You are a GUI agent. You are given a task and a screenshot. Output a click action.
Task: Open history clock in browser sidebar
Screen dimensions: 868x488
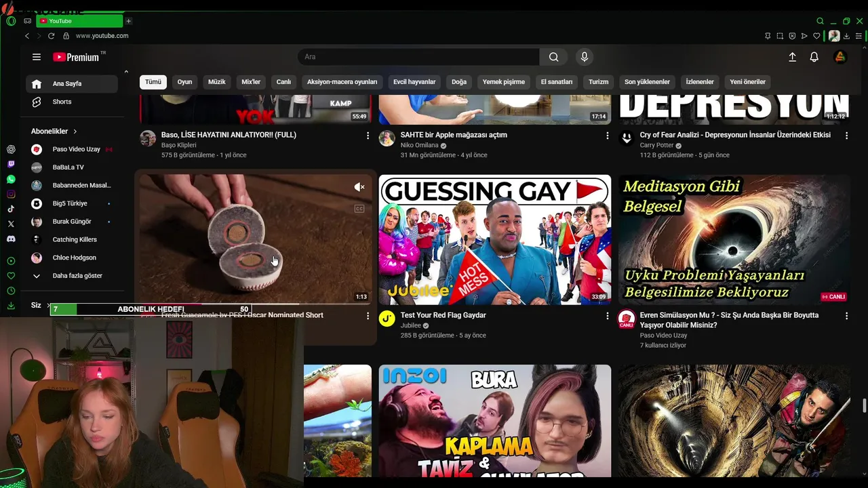click(11, 291)
